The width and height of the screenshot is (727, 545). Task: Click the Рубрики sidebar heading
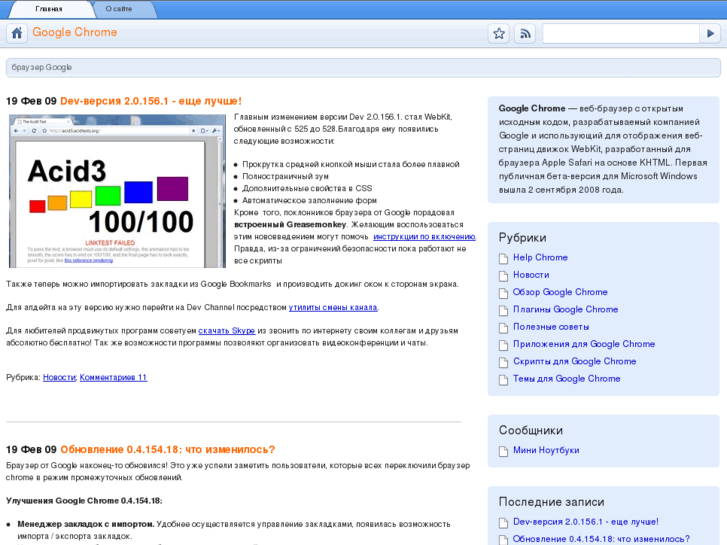coord(523,237)
